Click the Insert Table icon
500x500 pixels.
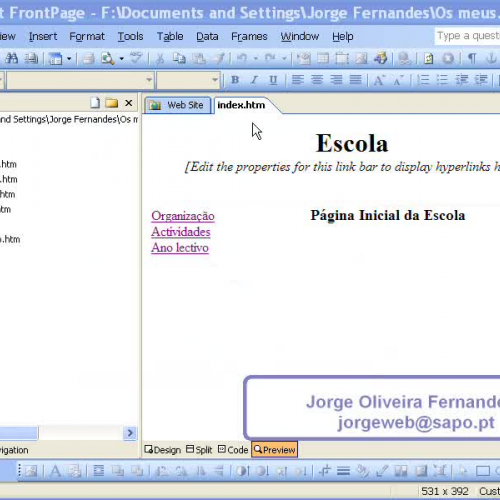pyautogui.click(x=323, y=59)
